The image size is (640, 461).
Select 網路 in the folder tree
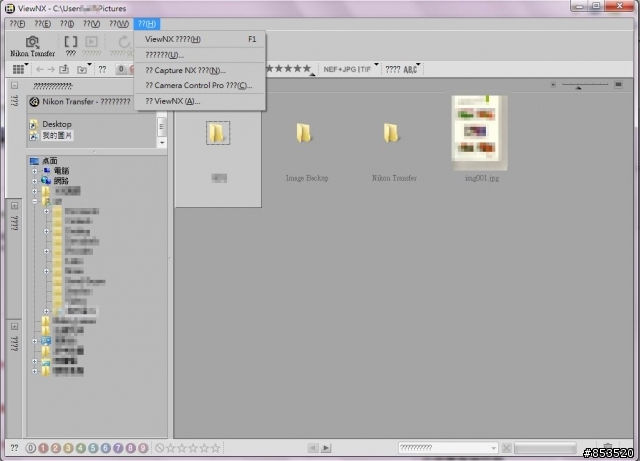click(x=61, y=181)
